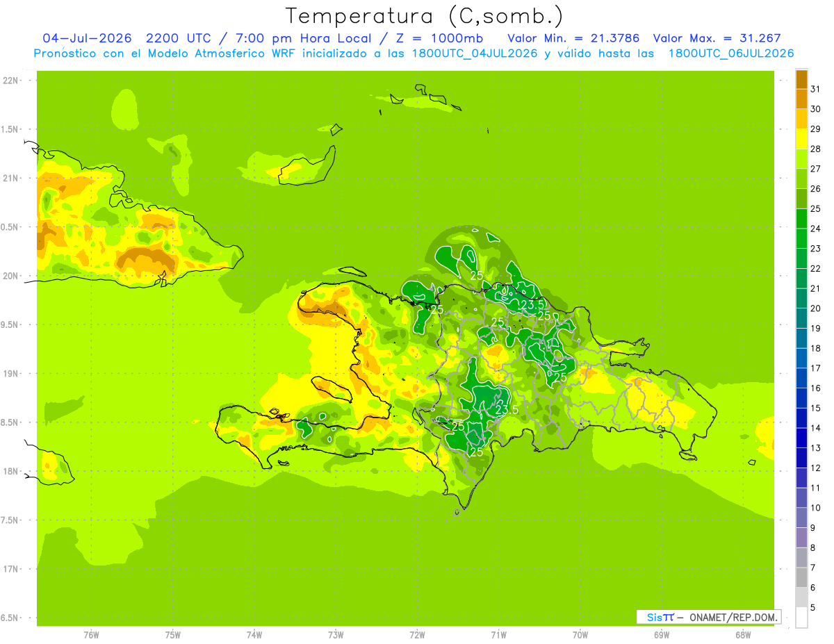Click the '74W' longitude axis label
The image size is (834, 644).
tap(254, 635)
